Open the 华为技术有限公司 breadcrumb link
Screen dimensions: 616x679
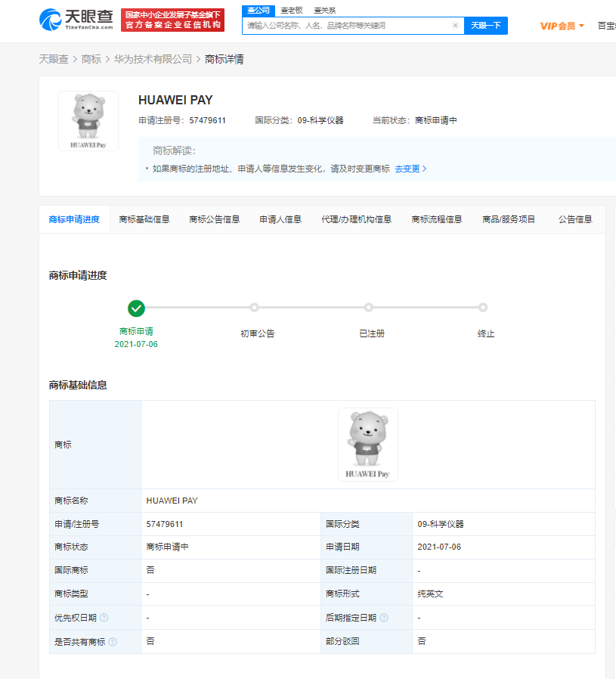151,55
